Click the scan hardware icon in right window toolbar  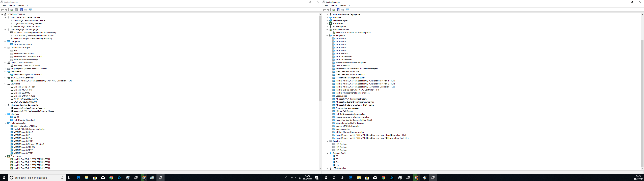pyautogui.click(x=347, y=10)
